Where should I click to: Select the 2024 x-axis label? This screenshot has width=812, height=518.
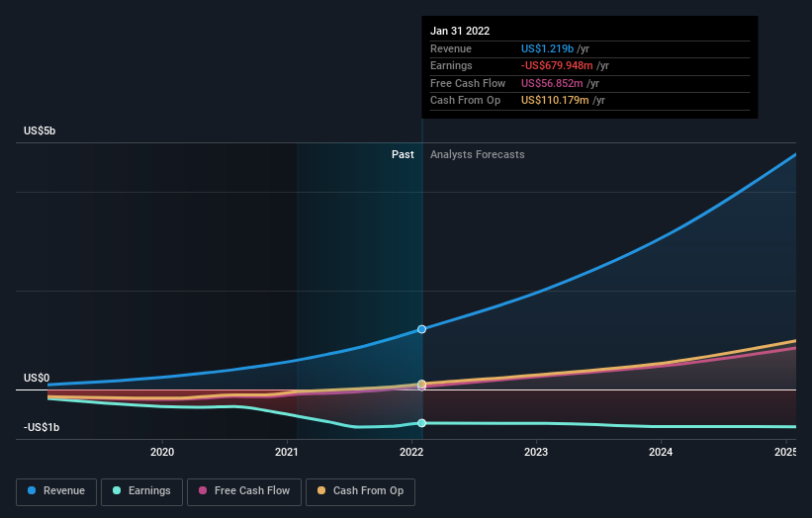point(661,452)
